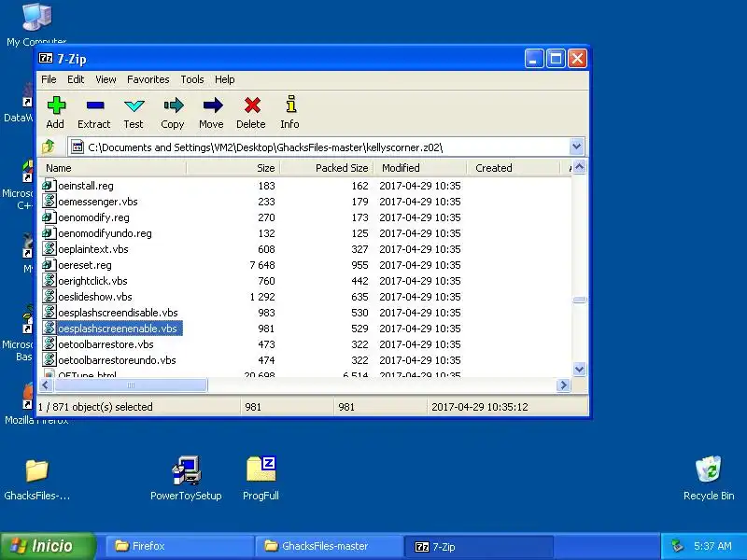
Task: Select the oereset.reg file name
Action: pyautogui.click(x=85, y=265)
